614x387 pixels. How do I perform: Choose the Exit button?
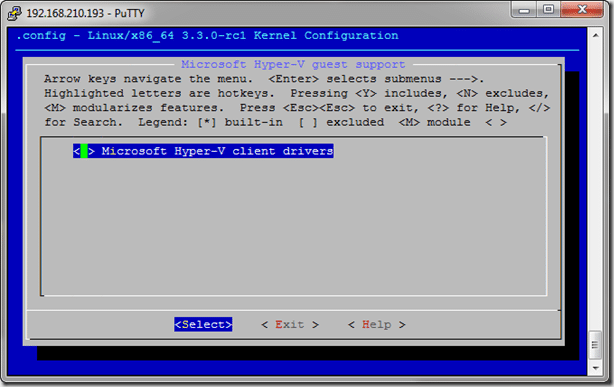(290, 324)
